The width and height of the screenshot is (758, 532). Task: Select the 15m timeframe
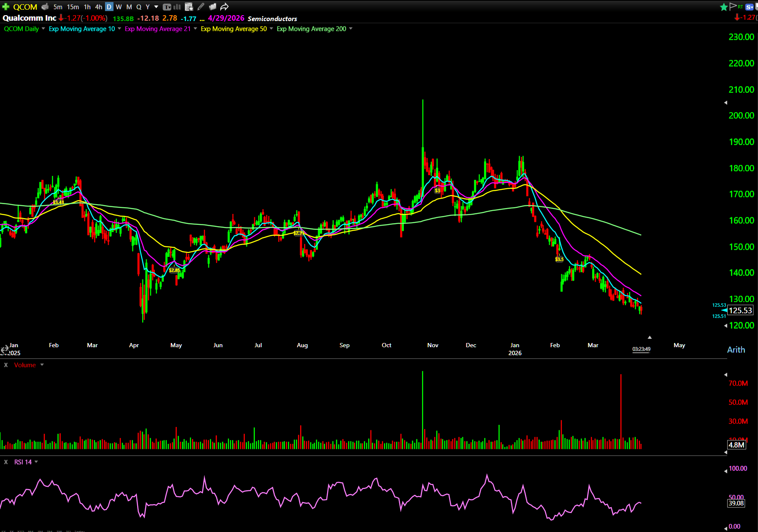(x=73, y=7)
